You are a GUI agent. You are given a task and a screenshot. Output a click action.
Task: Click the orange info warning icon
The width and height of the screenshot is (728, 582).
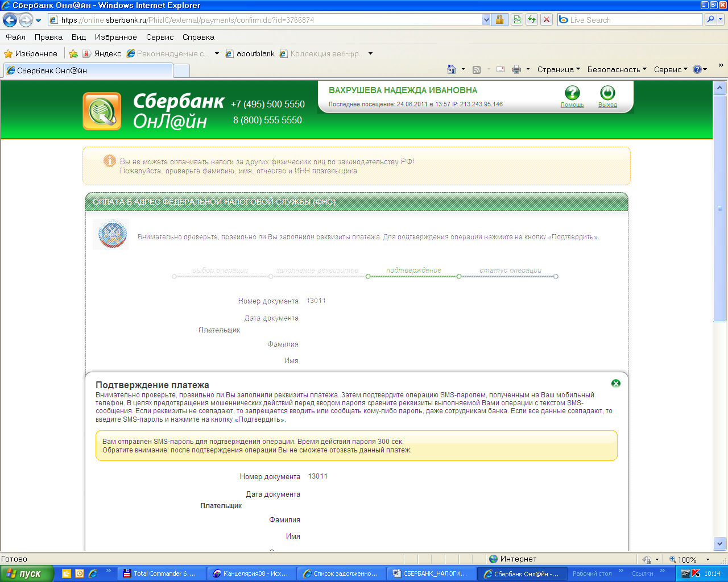coord(110,161)
